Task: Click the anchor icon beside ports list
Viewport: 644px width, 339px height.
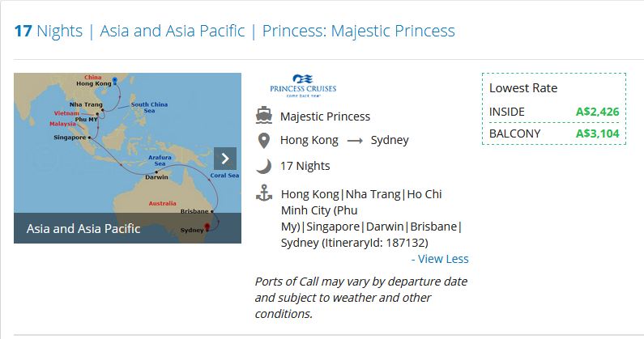Action: click(264, 193)
